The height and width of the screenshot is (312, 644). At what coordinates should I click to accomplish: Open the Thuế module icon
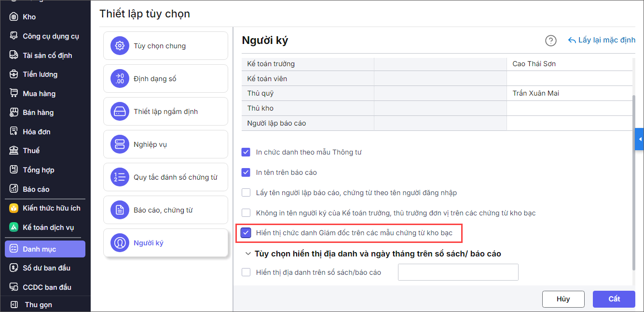coord(14,151)
